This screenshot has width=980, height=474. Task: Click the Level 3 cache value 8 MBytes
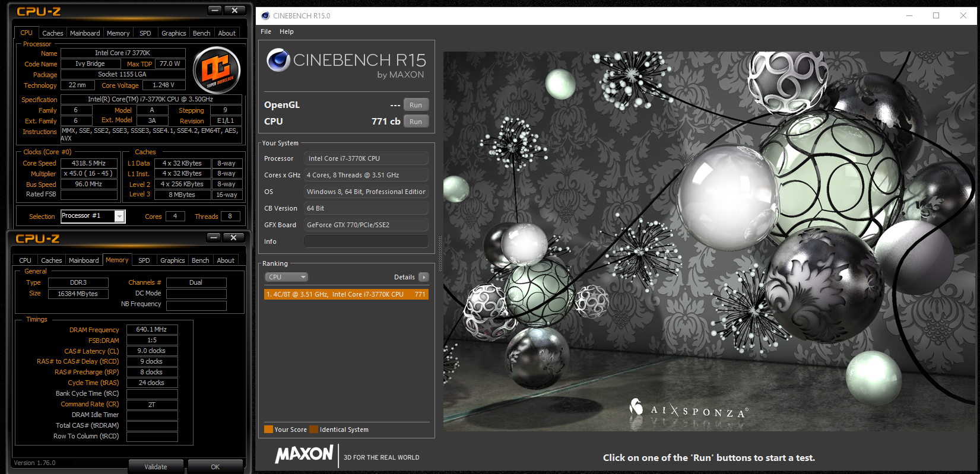(182, 195)
